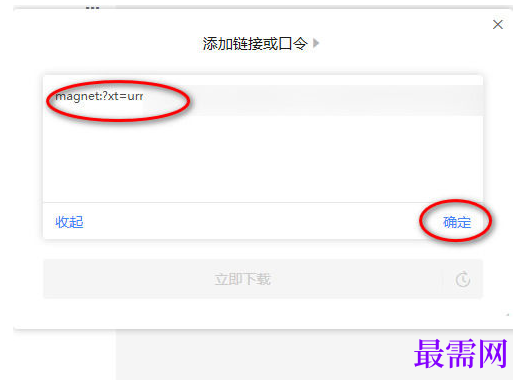Click the 添加链接或口令 title text

pyautogui.click(x=255, y=44)
